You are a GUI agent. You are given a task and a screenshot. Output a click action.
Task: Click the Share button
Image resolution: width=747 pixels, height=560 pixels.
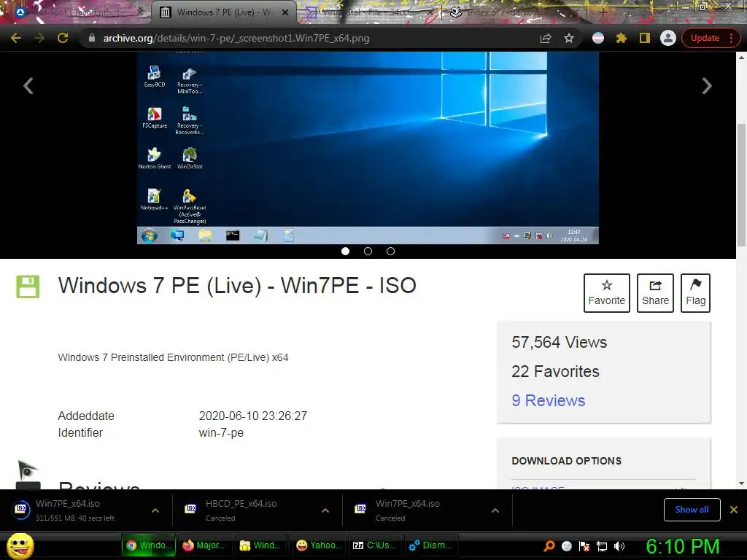click(655, 293)
